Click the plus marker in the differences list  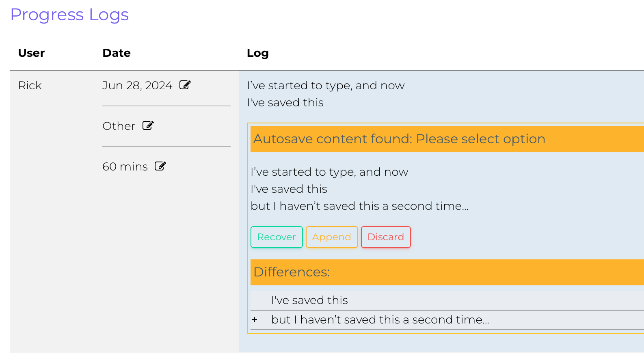[255, 320]
